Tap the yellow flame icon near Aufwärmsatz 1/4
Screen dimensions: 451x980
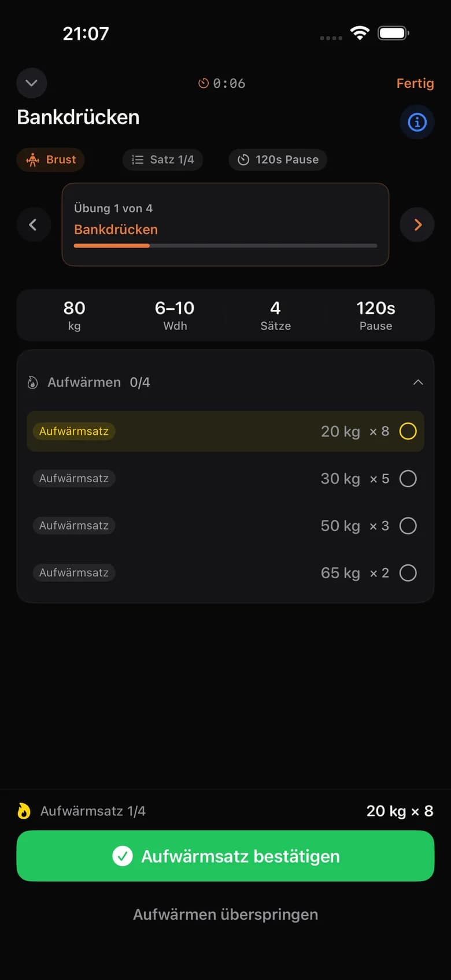24,811
